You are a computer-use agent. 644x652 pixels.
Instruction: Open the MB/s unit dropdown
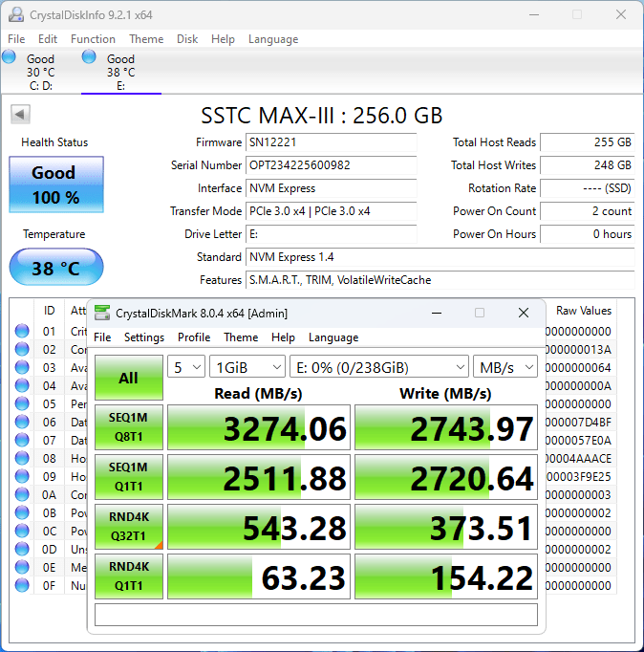pos(504,367)
